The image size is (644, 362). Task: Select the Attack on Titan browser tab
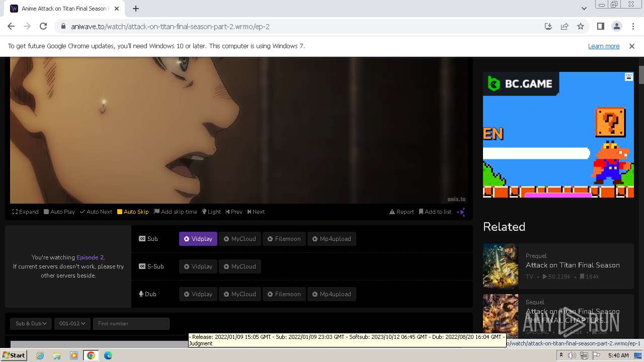pyautogui.click(x=65, y=9)
